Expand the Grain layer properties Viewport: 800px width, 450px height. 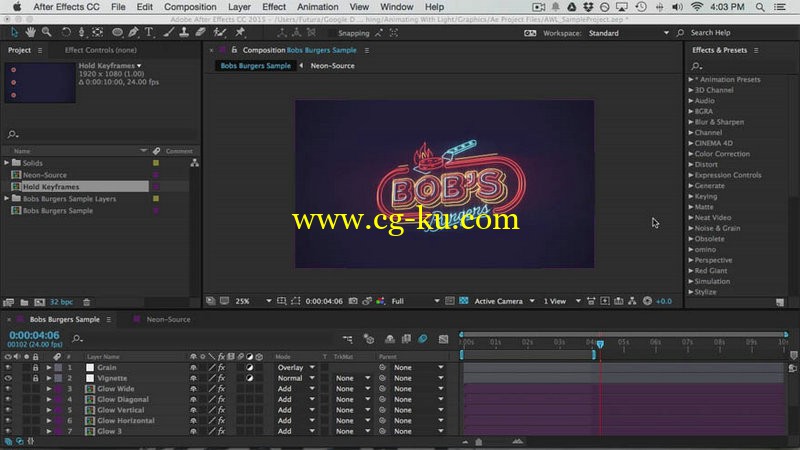click(x=48, y=367)
